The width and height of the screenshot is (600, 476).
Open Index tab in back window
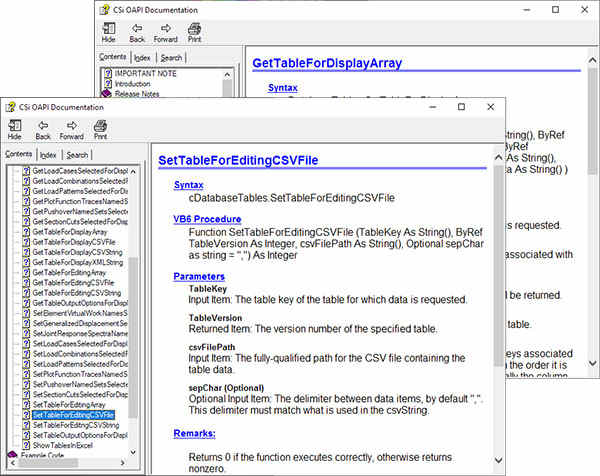coord(142,58)
